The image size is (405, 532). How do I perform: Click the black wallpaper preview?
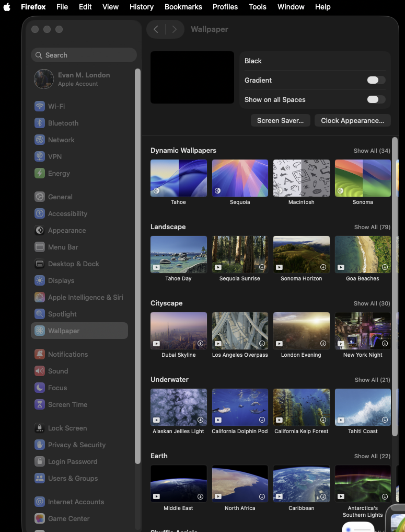pyautogui.click(x=192, y=77)
